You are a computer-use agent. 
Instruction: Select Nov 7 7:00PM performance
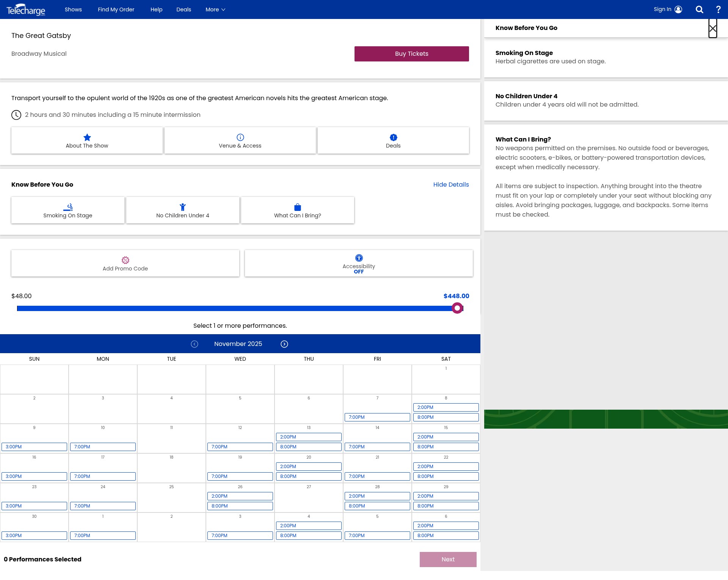377,417
